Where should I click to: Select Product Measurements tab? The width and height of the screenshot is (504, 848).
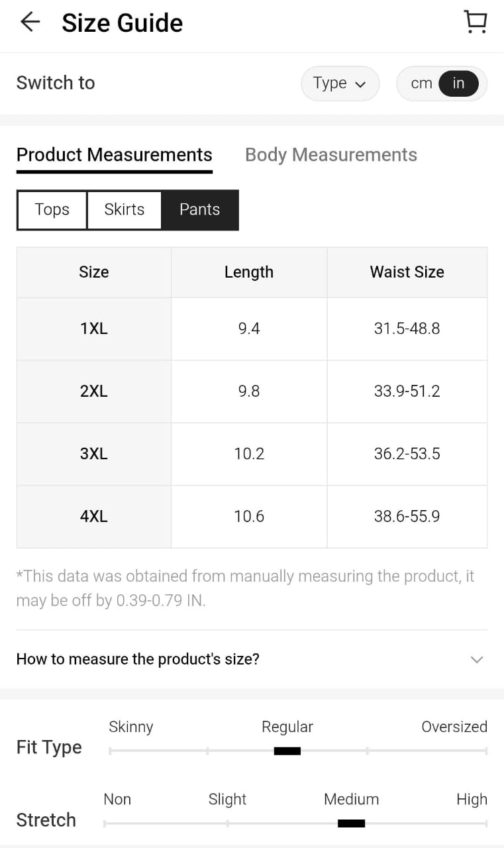tap(114, 155)
